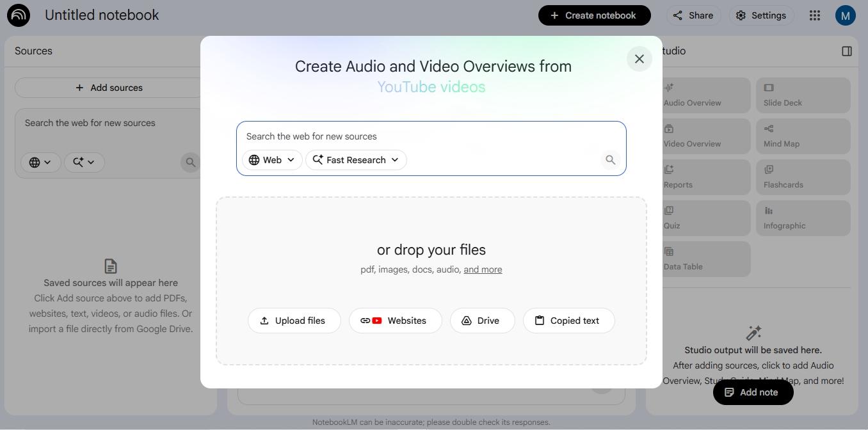Viewport: 868px width, 430px height.
Task: Click the document icon in Sources panel
Action: click(111, 266)
